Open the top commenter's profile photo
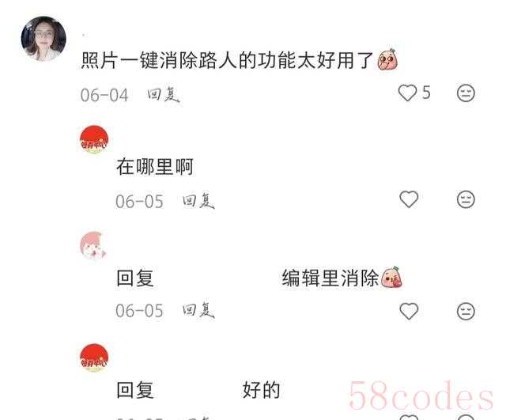Viewport: 506px width, 420px height. click(x=43, y=39)
